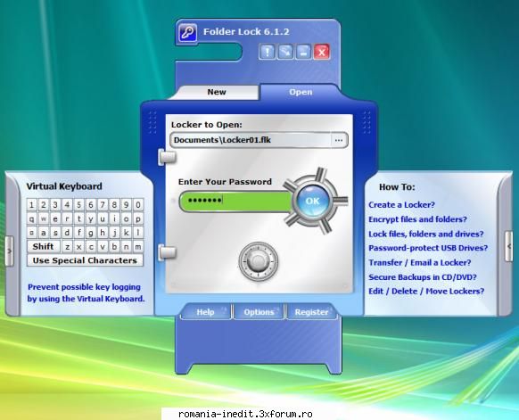The height and width of the screenshot is (420, 519).
Task: Click the b key on virtual keyboard
Action: pos(114,247)
